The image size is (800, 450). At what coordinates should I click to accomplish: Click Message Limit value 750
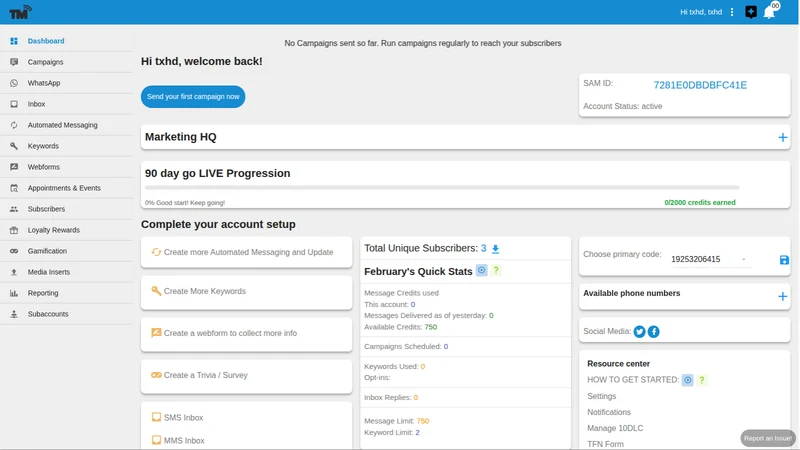pos(422,421)
